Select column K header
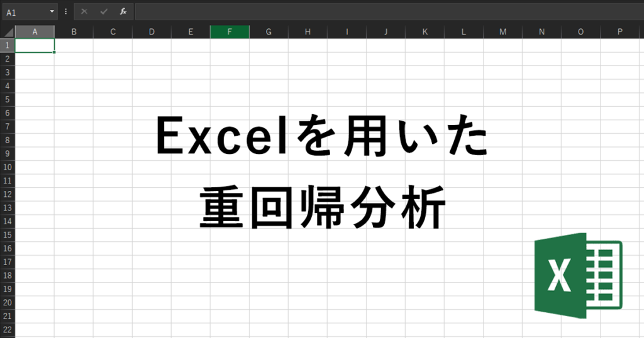This screenshot has height=338, width=644. (425, 32)
